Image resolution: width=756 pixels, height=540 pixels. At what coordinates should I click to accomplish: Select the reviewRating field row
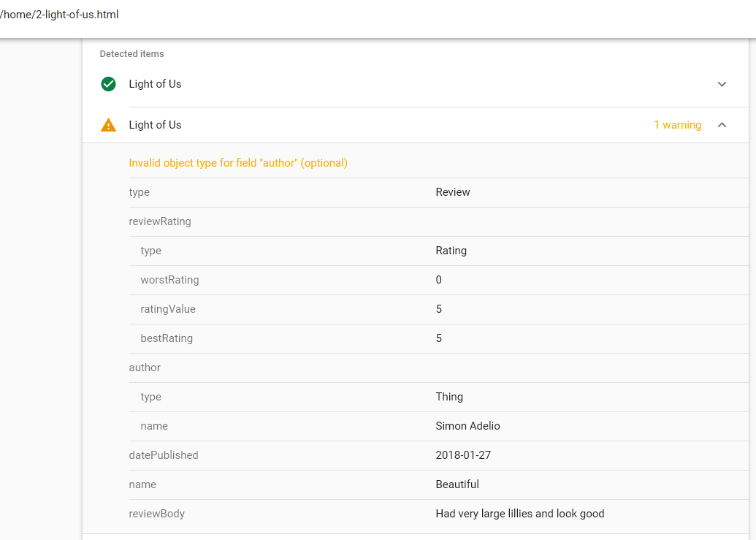click(x=160, y=221)
